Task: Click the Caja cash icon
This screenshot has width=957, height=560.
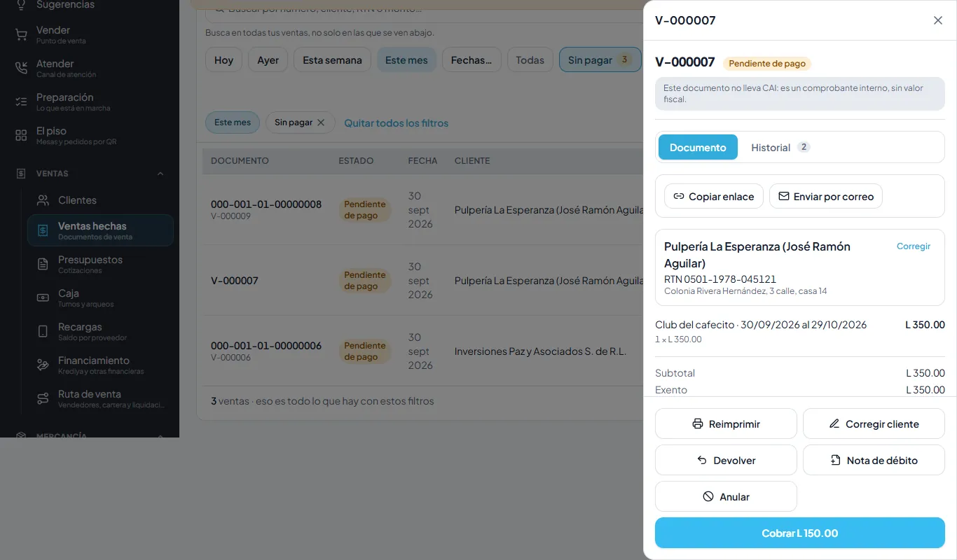Action: tap(43, 298)
